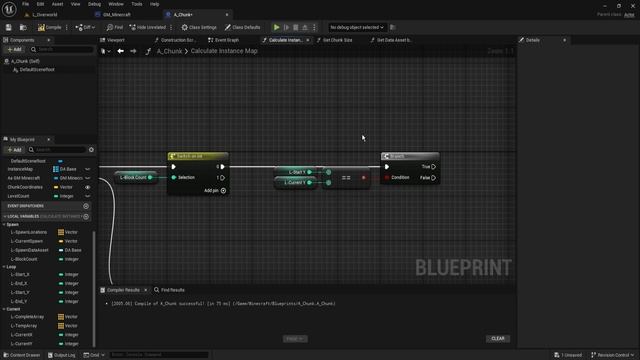Click Integer type pill of L-BlockCount

tap(69, 259)
